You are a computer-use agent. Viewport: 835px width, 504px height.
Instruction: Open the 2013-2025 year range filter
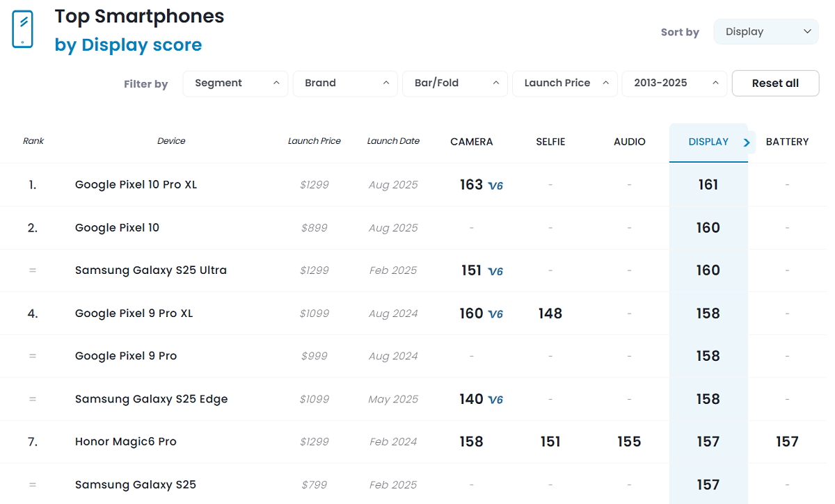[x=674, y=83]
